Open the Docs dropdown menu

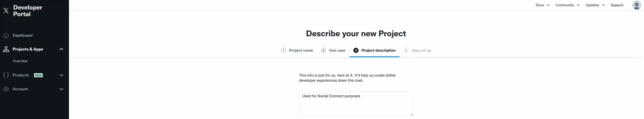click(542, 5)
